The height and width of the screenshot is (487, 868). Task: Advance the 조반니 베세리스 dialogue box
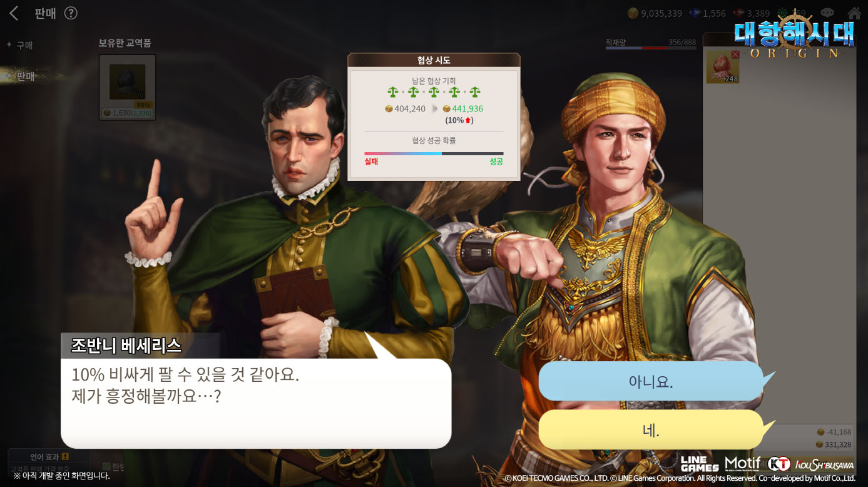(256, 403)
